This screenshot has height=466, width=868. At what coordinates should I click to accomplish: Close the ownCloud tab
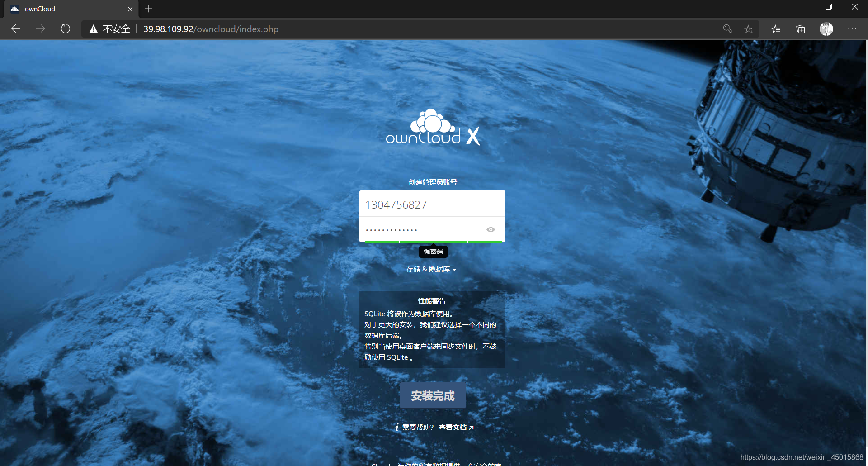pyautogui.click(x=130, y=9)
